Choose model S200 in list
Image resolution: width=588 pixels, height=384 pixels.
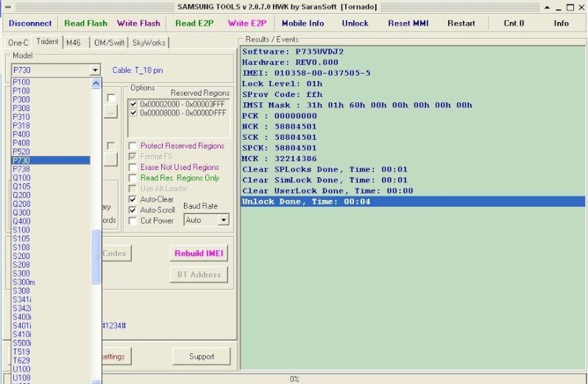coord(51,256)
